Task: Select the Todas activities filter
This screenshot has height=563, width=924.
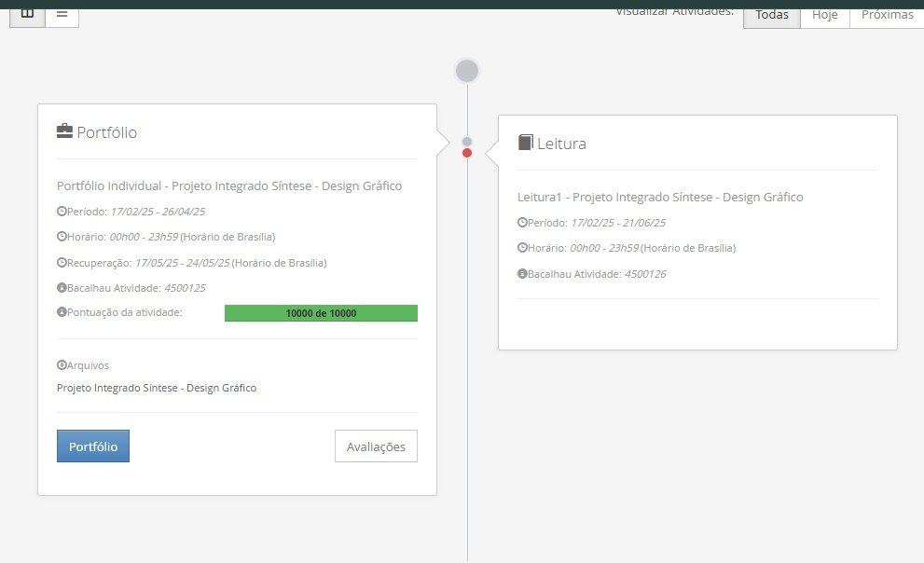Action: [x=771, y=15]
